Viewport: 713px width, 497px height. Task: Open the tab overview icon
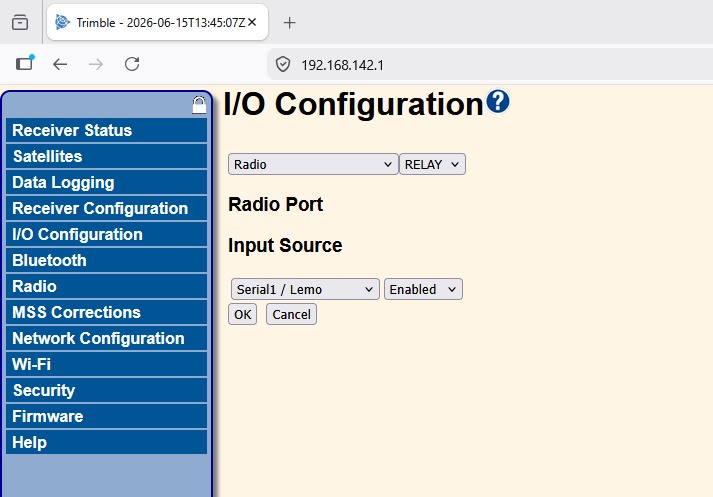click(x=20, y=22)
